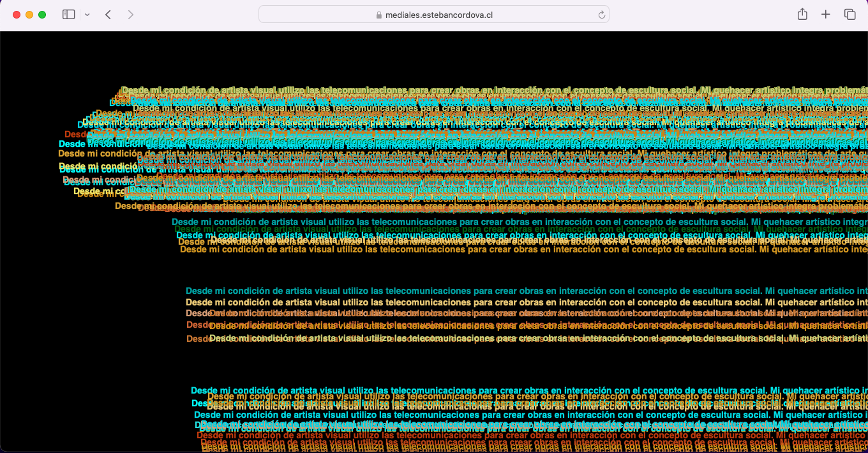Show the tab overview
The image size is (868, 453).
tap(849, 14)
